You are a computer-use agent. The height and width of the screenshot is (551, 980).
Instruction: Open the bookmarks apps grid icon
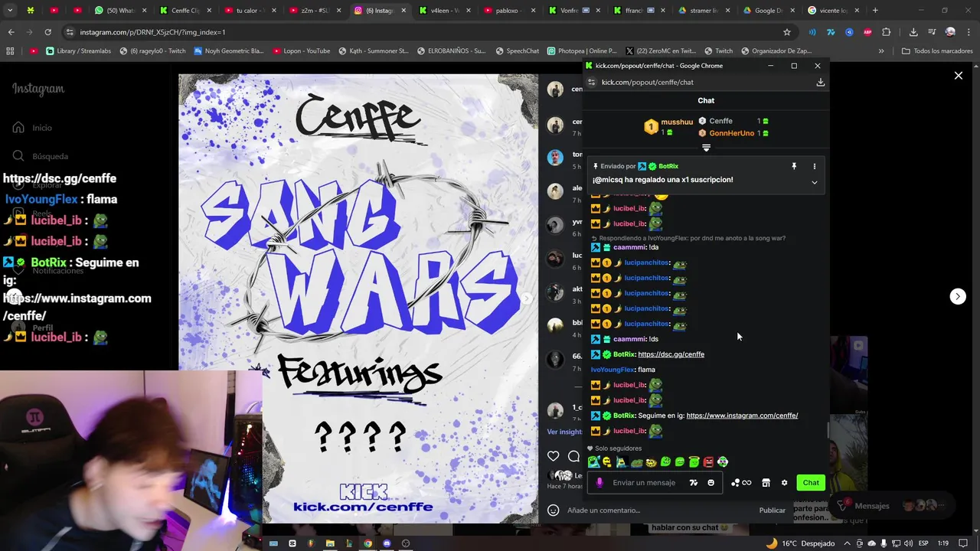[x=10, y=51]
